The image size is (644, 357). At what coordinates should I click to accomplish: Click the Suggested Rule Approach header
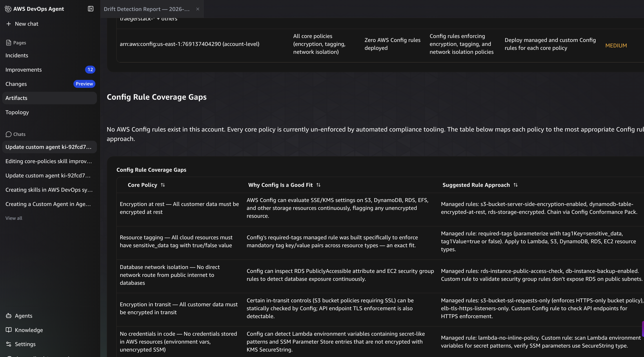click(476, 185)
